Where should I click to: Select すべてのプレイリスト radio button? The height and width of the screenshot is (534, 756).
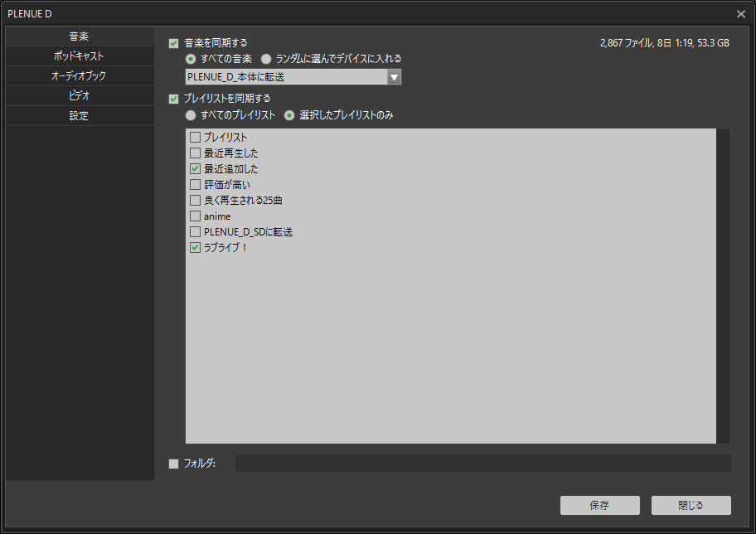(x=191, y=115)
